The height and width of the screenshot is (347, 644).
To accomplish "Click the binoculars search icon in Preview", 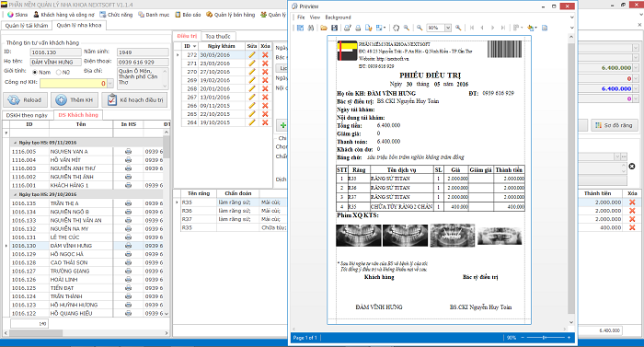I will pyautogui.click(x=311, y=28).
